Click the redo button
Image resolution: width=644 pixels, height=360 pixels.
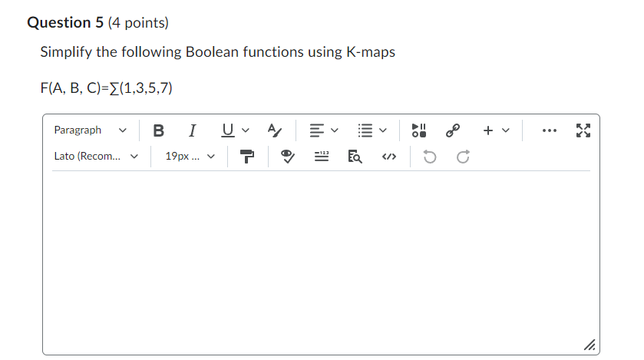463,157
